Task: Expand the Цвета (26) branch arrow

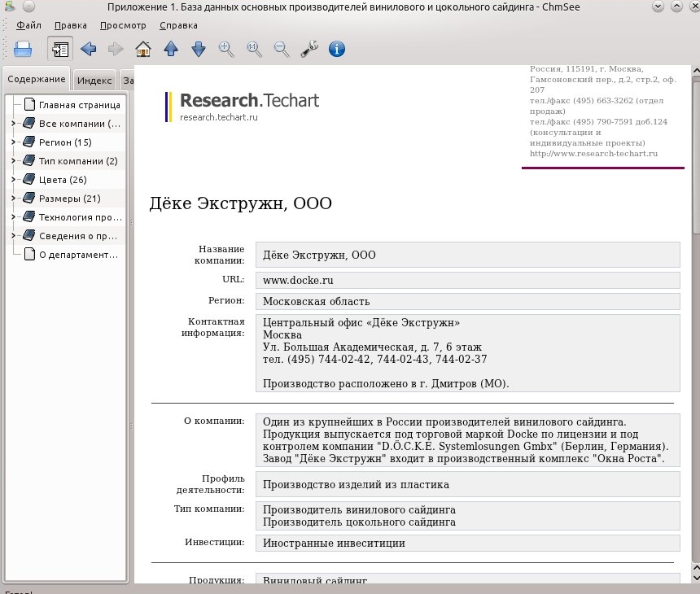Action: (x=13, y=179)
